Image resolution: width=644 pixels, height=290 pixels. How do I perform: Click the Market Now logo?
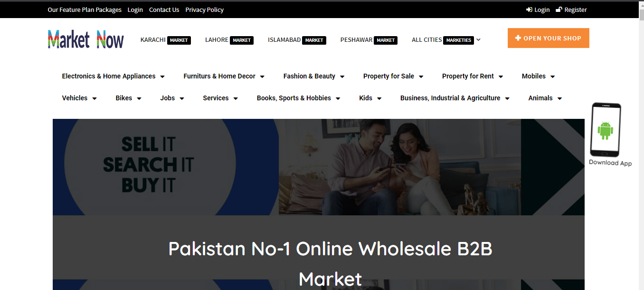tap(85, 39)
